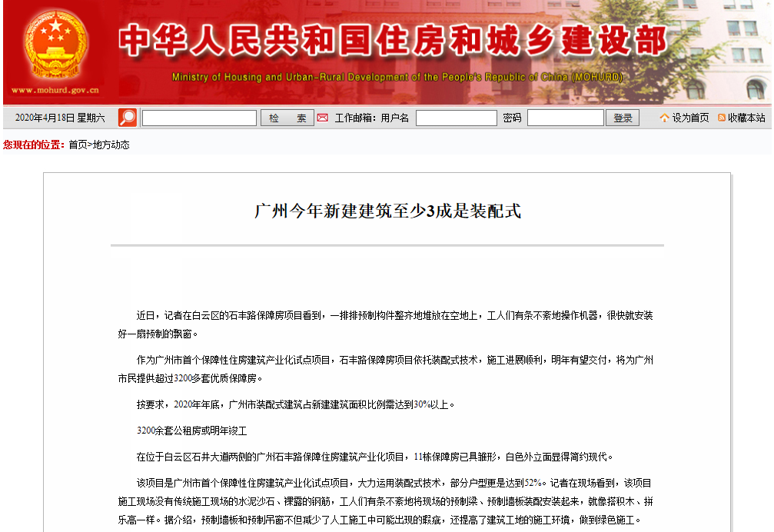Click the 工作邮箱 label
The height and width of the screenshot is (532, 774).
pyautogui.click(x=355, y=118)
